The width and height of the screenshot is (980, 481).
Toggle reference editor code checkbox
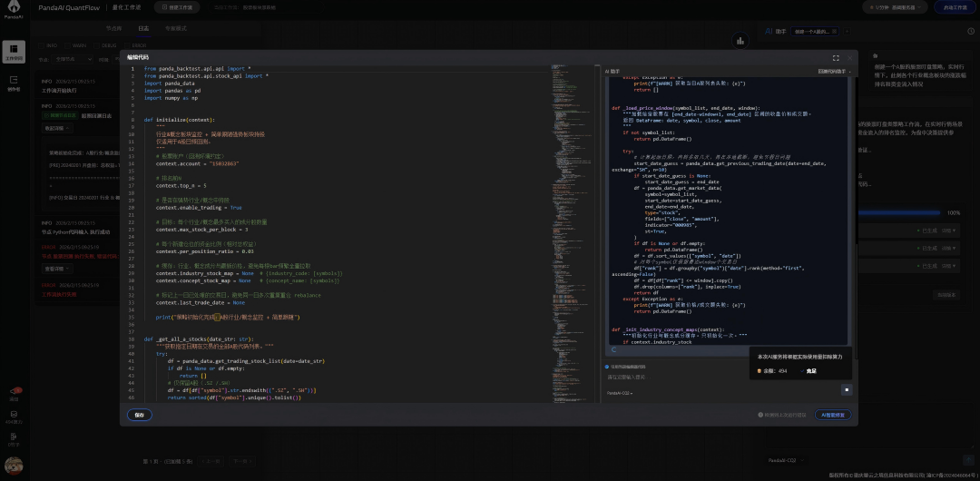[x=607, y=367]
